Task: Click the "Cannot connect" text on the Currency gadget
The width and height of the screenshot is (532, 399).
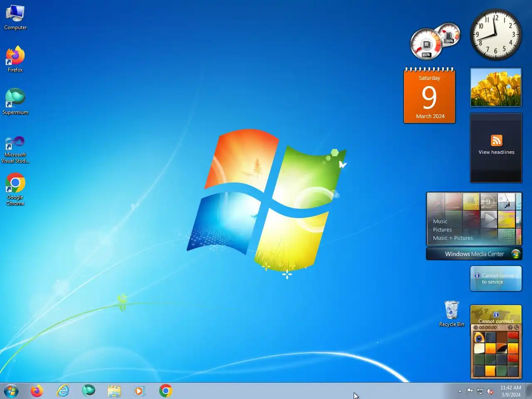Action: click(496, 321)
